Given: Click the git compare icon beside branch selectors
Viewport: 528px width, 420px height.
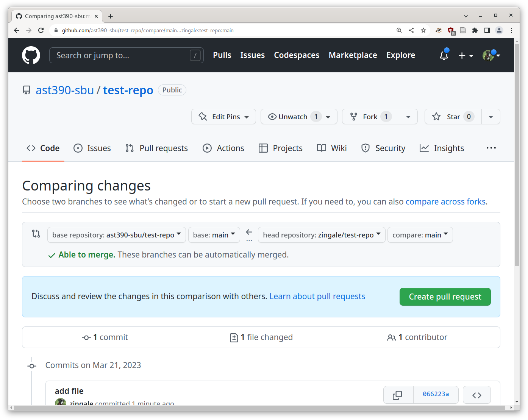Looking at the screenshot, I should pos(36,234).
